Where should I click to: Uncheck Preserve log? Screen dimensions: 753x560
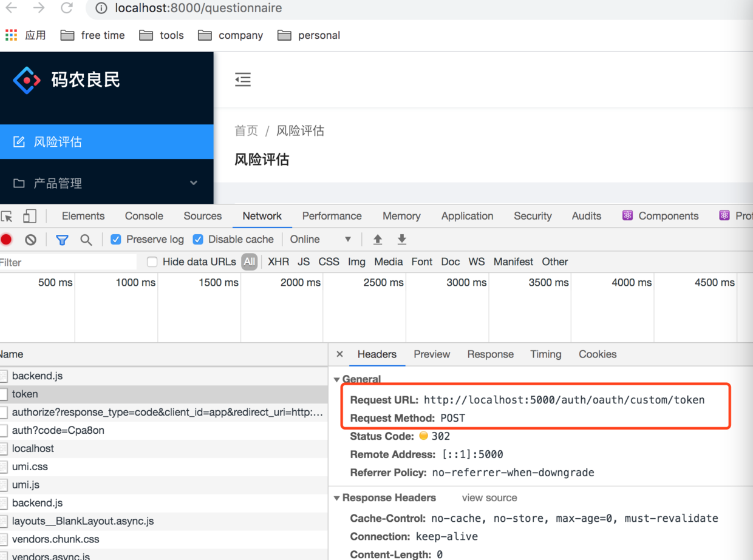[x=115, y=240]
